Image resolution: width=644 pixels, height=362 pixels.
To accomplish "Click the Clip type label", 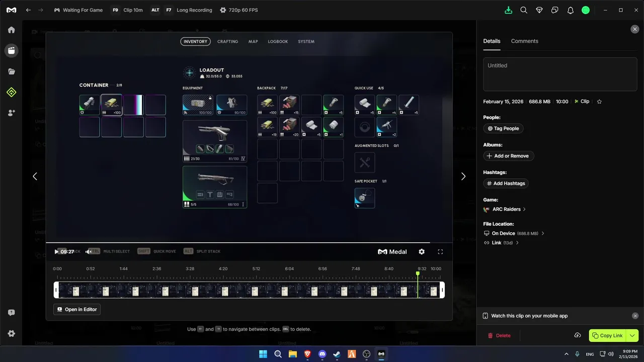I will click(x=582, y=102).
